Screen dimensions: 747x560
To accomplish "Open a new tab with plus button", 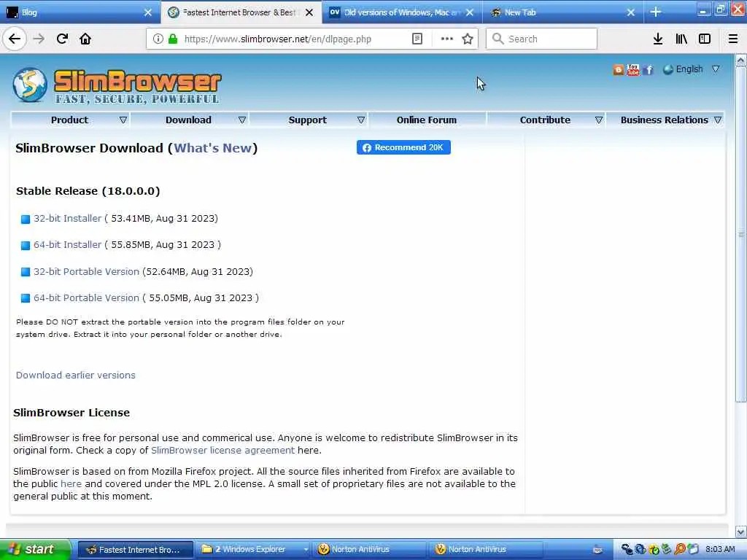I will 656,12.
